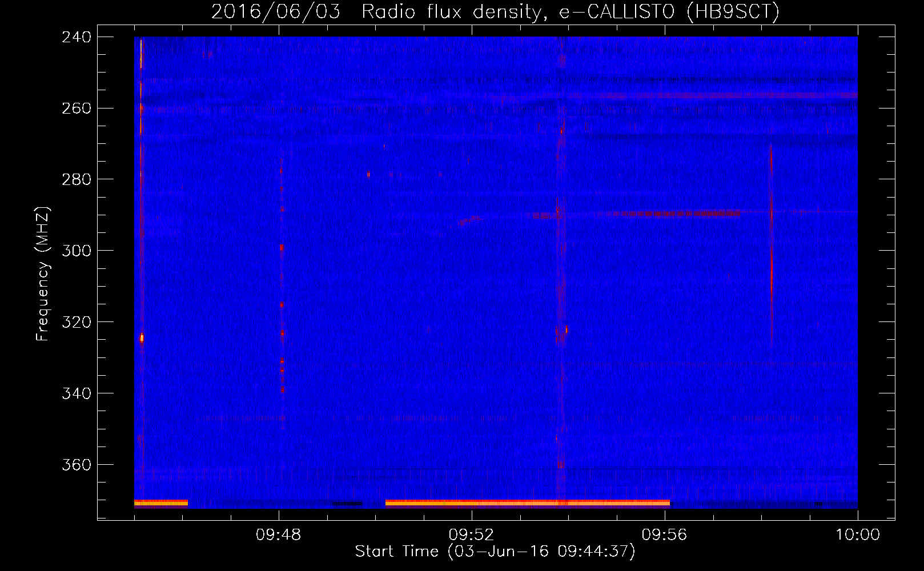The width and height of the screenshot is (924, 571).
Task: Click the 'Frequency (MHZ)' axis label
Action: coord(43,274)
